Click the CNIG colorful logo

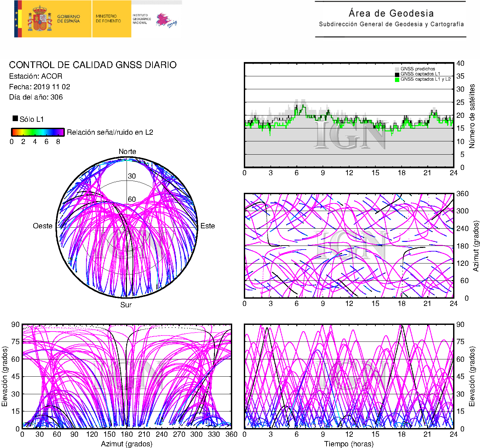click(x=166, y=20)
